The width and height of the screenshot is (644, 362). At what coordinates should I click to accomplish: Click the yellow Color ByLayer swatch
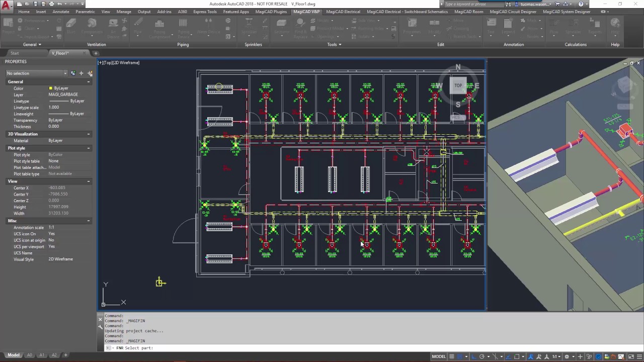50,88
